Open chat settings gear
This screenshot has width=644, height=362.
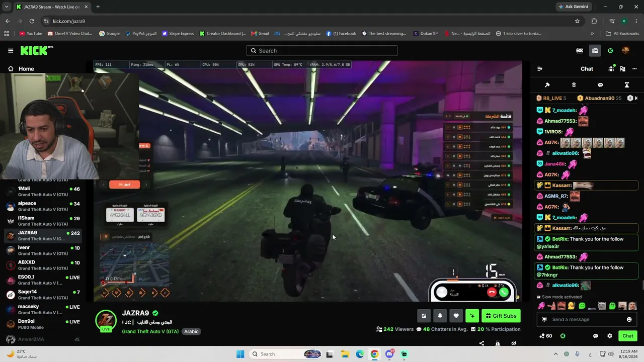pos(610,336)
